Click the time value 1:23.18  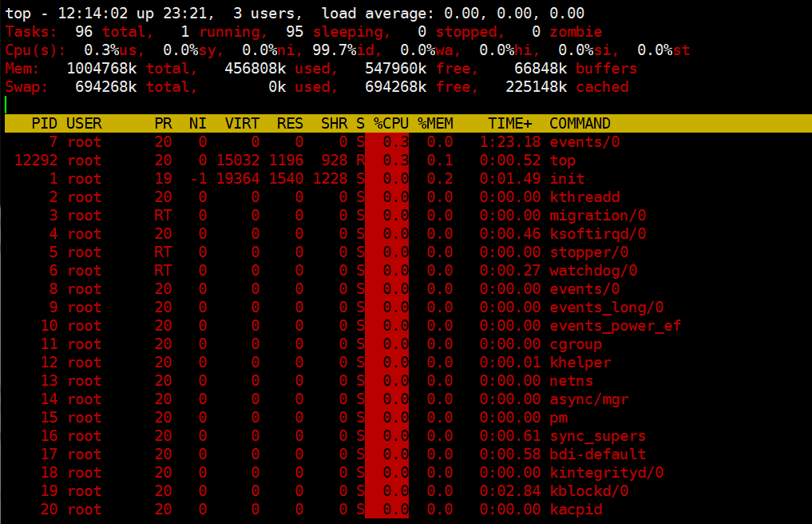point(510,142)
